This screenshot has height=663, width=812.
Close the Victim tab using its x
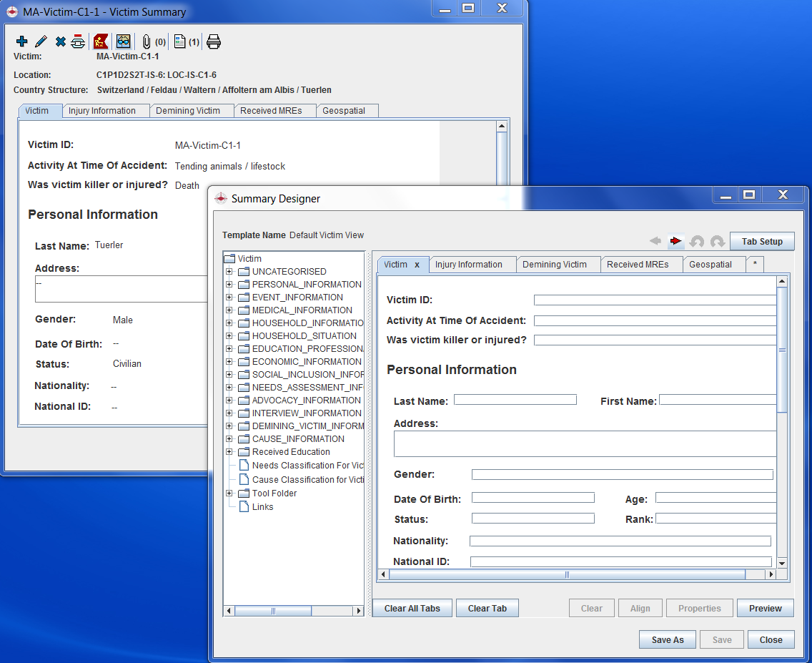(x=417, y=265)
